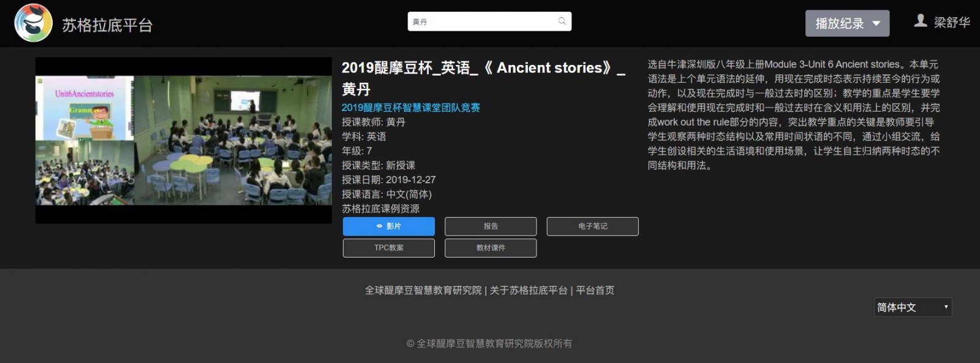Go to 平台首页 via footer link
This screenshot has width=980, height=363.
tap(595, 290)
